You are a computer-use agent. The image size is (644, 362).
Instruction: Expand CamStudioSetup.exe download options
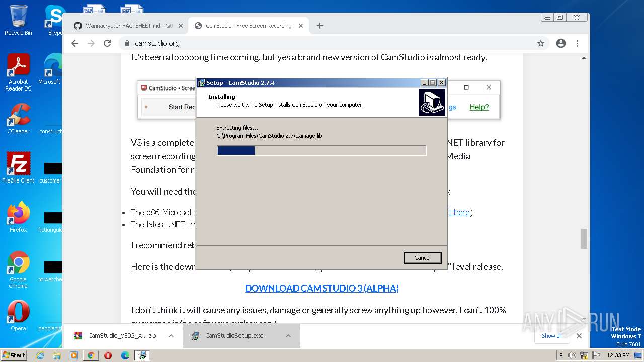pos(288,336)
